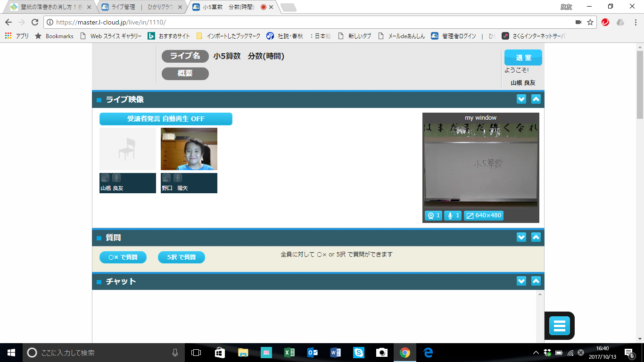Toggle the webcam selector in my window
Image resolution: width=644 pixels, height=362 pixels.
point(433,216)
